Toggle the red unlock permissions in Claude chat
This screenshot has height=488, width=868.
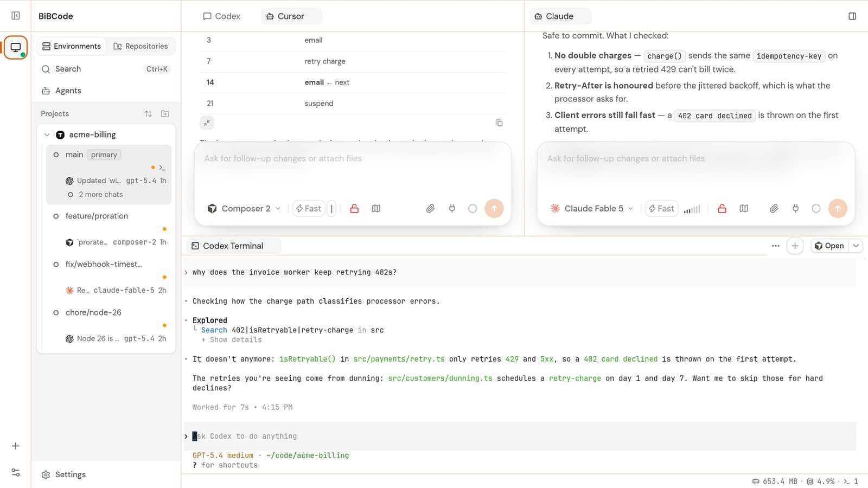point(722,208)
